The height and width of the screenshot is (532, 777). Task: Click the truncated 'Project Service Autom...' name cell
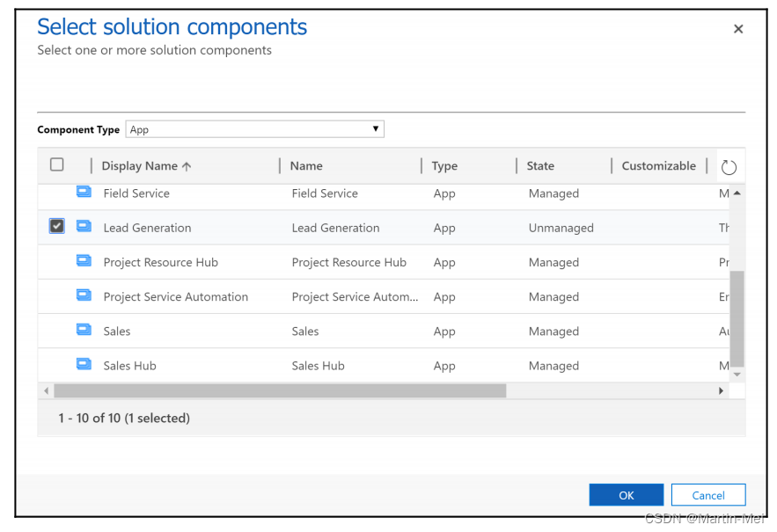coord(355,296)
